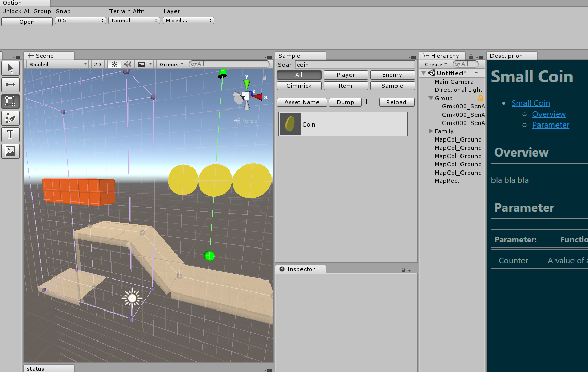Expand the Family item in Hierarchy
Viewport: 588px width, 372px height.
431,131
